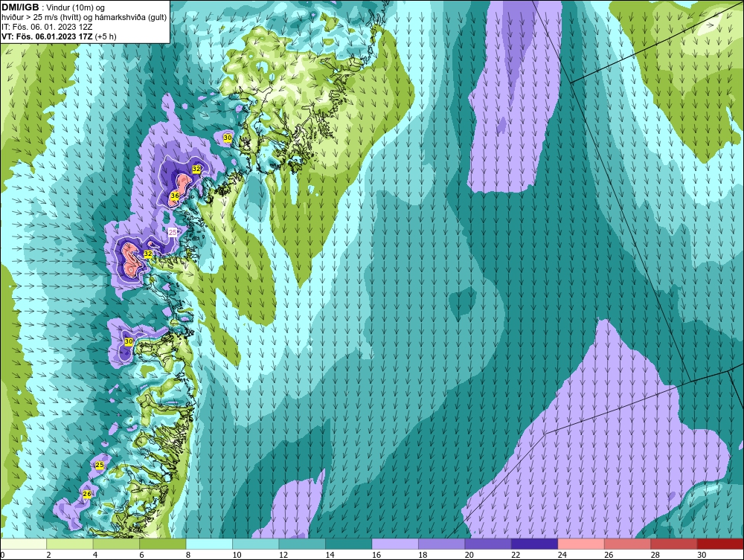Click the '22' tick on the color scale
Screen dimensions: 744x560
coord(516,555)
